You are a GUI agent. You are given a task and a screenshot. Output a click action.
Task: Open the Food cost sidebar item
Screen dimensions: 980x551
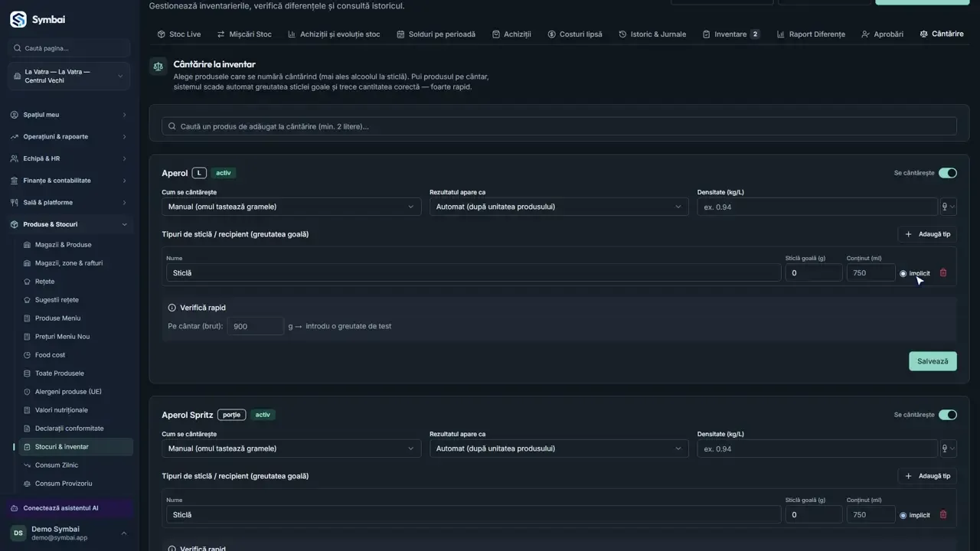50,355
